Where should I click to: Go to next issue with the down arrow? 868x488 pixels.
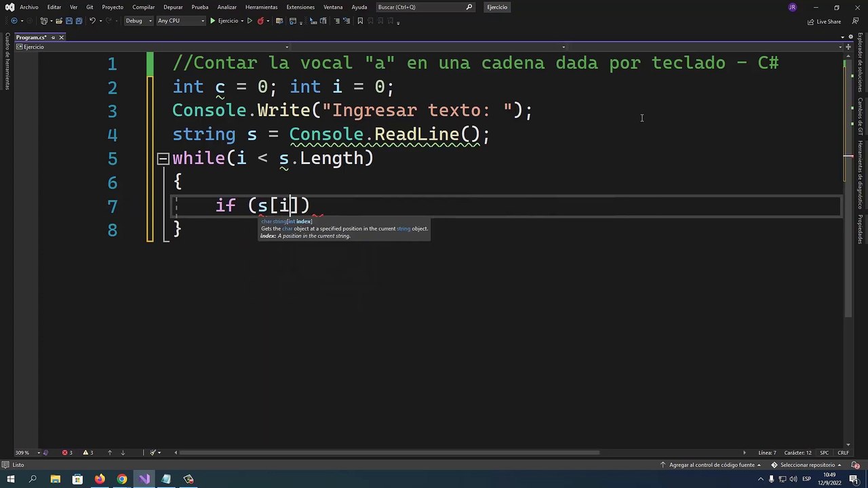tap(123, 453)
